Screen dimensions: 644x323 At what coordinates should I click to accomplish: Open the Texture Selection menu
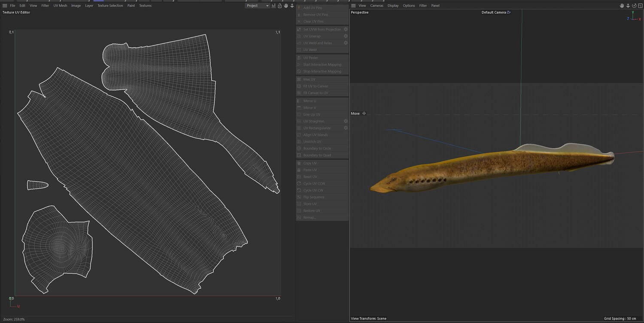click(110, 6)
